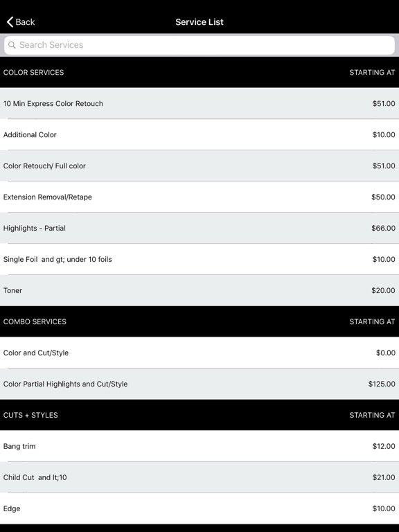Select Extension Removal/Retape row

pos(199,197)
